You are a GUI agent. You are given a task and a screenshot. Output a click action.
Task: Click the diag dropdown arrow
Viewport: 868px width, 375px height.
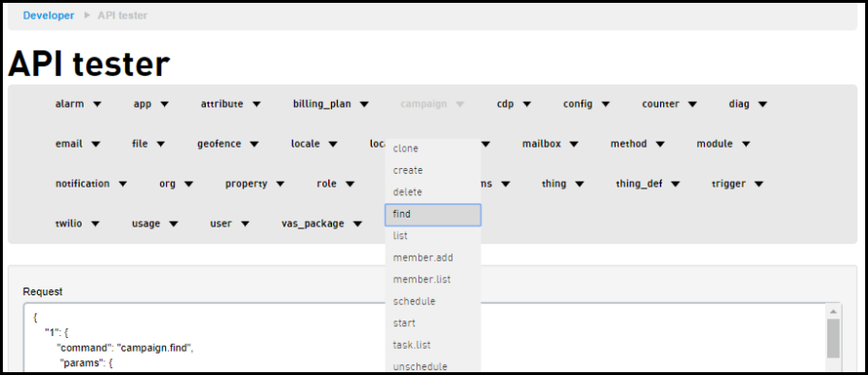[x=762, y=104]
